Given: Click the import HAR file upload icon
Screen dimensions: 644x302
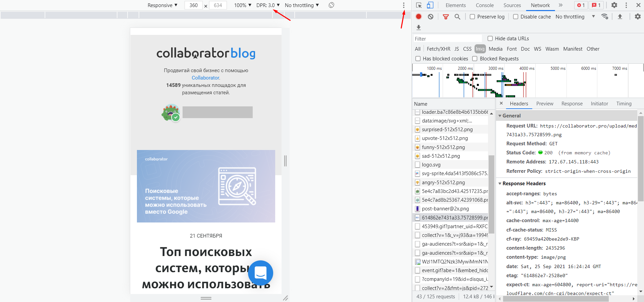Looking at the screenshot, I should tap(620, 17).
